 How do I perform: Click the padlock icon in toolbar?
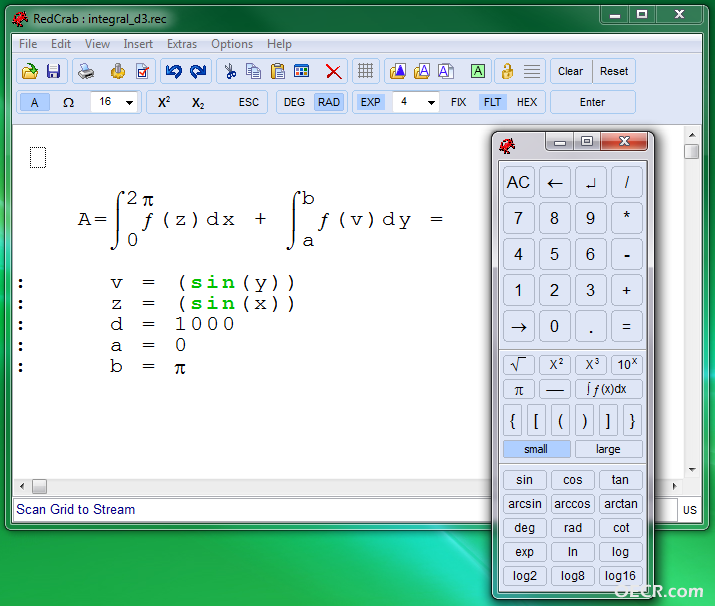[507, 71]
